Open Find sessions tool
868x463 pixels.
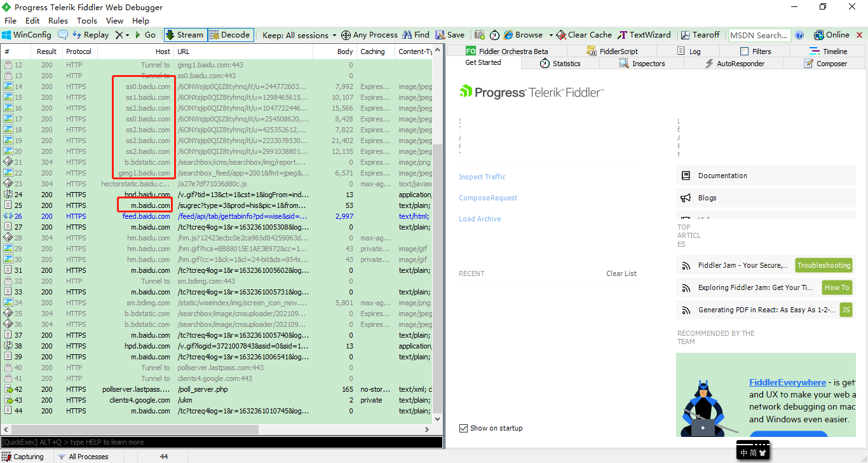416,35
